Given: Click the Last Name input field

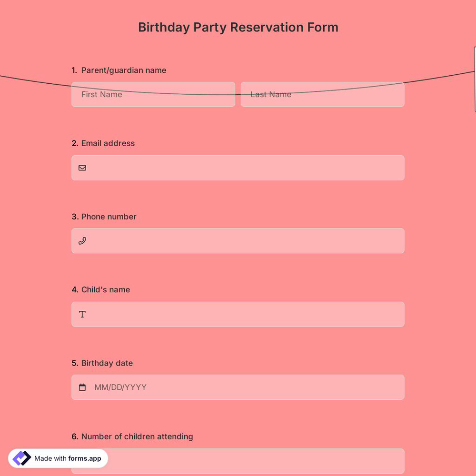Looking at the screenshot, I should (322, 94).
